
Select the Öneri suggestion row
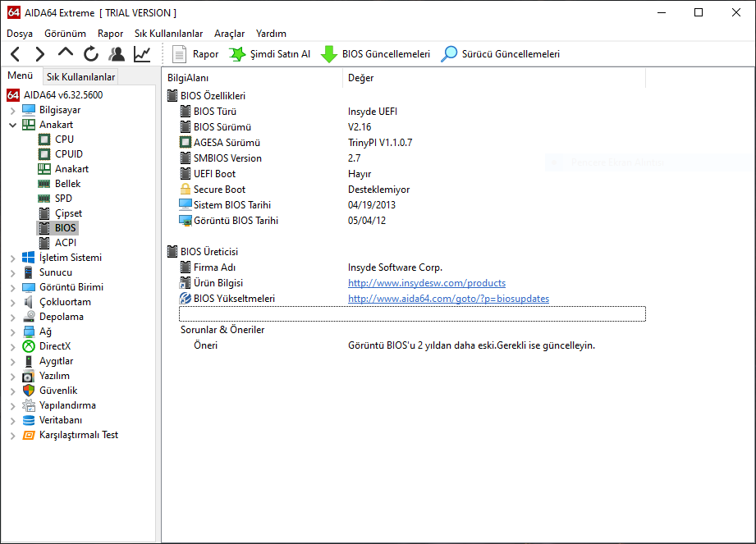click(412, 345)
